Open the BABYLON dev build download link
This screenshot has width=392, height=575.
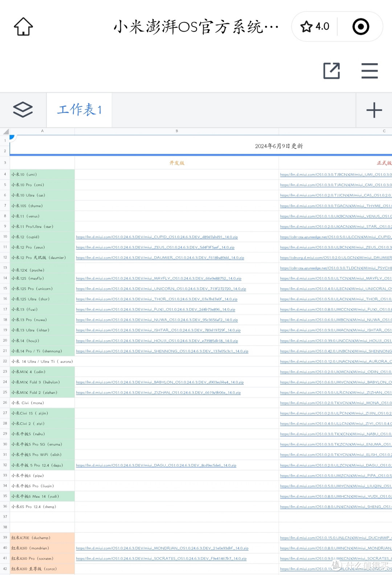tap(160, 382)
